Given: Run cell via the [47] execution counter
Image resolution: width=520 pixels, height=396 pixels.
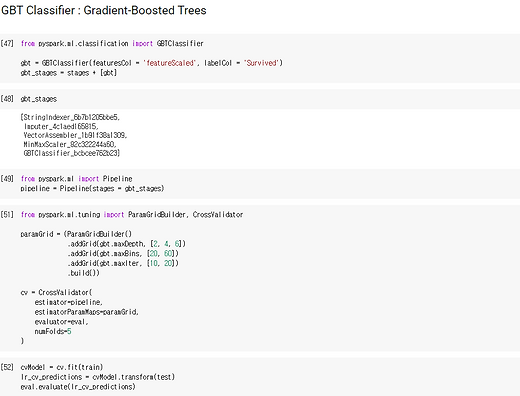Looking at the screenshot, I should click(7, 43).
